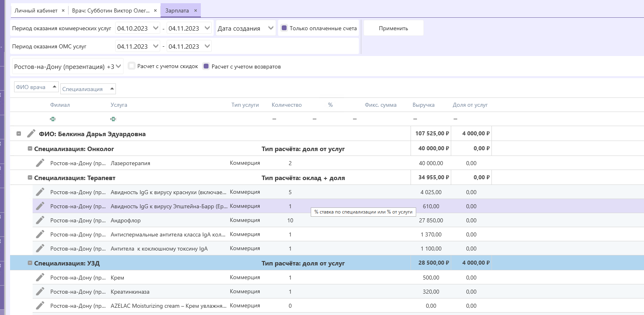The height and width of the screenshot is (315, 644).
Task: Collapse the ФИО: Белкина Дарья Эдуардовна group
Action: point(19,133)
